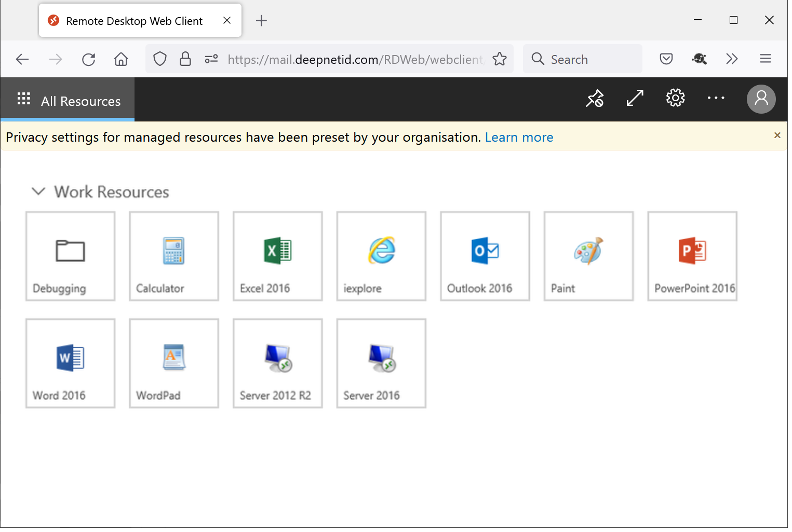The height and width of the screenshot is (532, 792).
Task: Dismiss the privacy settings notification banner
Action: [x=777, y=135]
